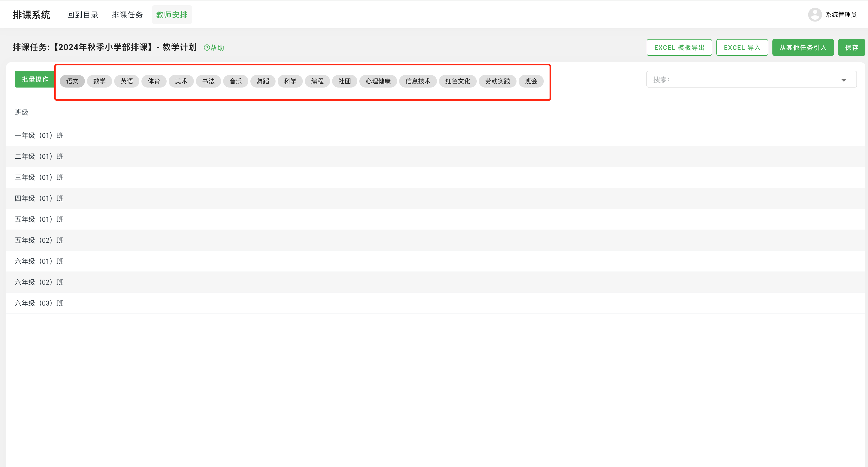
Task: Expand the 搜索 dropdown arrow
Action: (x=843, y=80)
